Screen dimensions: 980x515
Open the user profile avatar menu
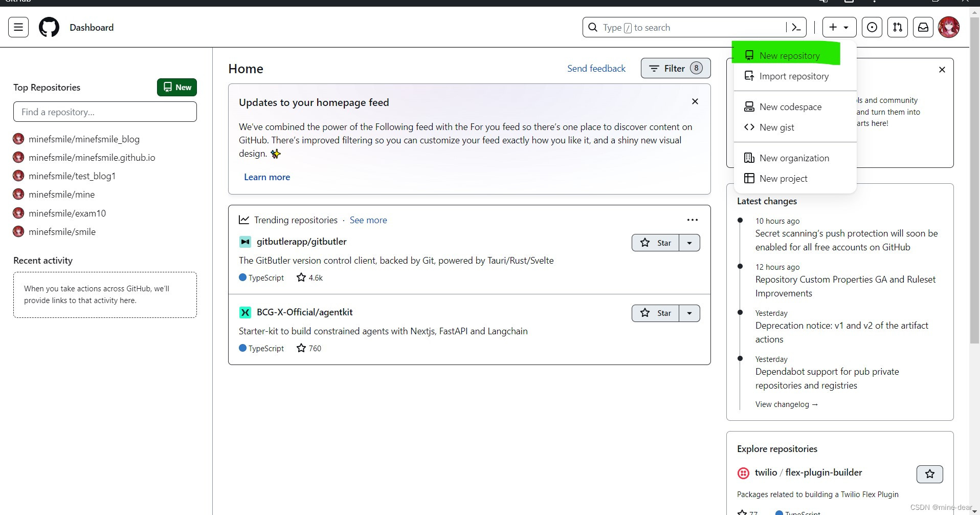point(949,27)
